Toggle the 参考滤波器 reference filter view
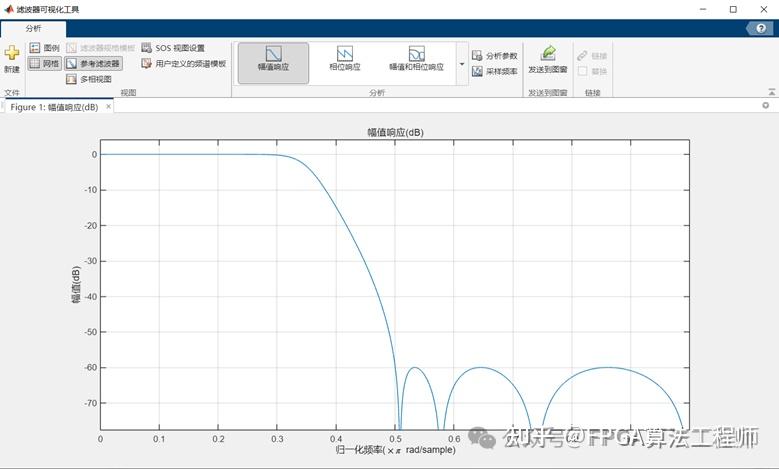This screenshot has height=469, width=779. [93, 64]
